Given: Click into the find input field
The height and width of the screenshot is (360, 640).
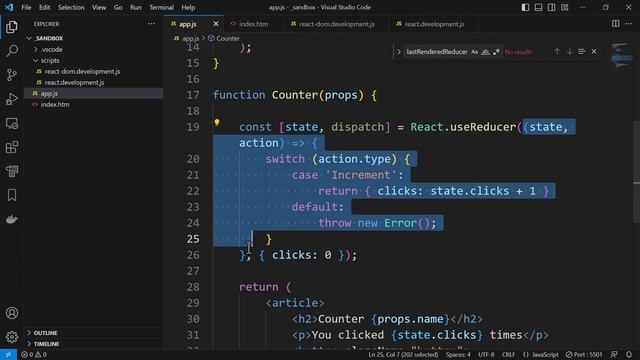Looking at the screenshot, I should click(437, 52).
